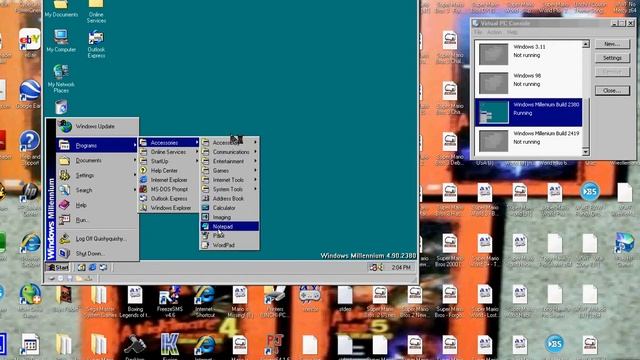
Task: Open Internet Explorer in Programs menu
Action: (169, 180)
